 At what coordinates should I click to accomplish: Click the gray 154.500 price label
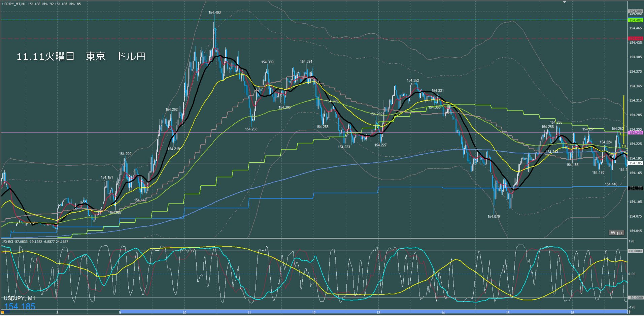635,11
